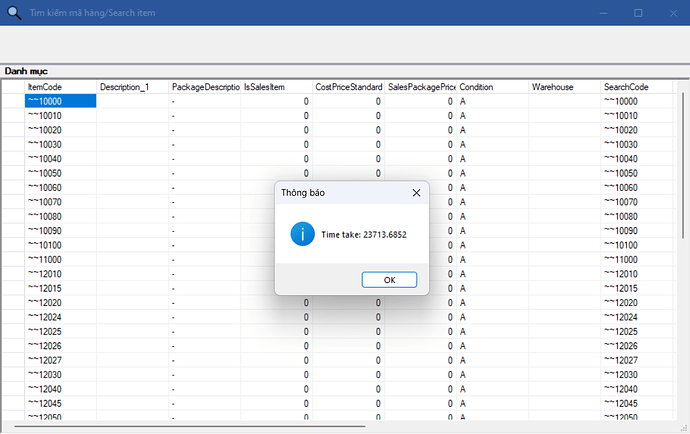Screen dimensions: 690x434
Task: Select ItemCode cell ~~12040
Action: pos(60,389)
